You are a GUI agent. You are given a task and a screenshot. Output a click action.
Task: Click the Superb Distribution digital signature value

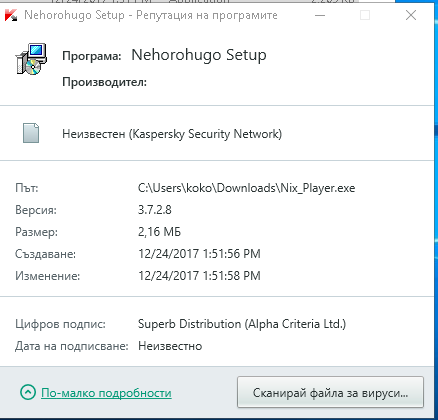click(242, 324)
